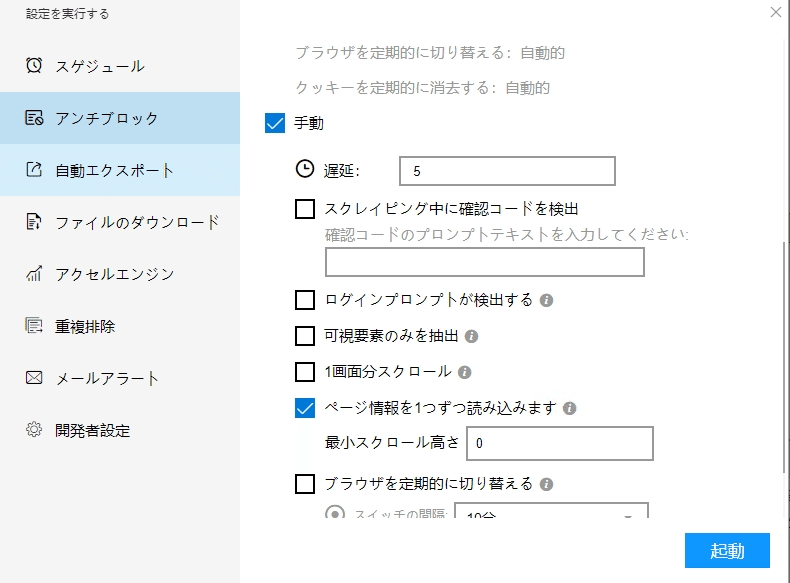Uncheck the 手動 checkbox
Screen dimensions: 790x583
point(276,124)
